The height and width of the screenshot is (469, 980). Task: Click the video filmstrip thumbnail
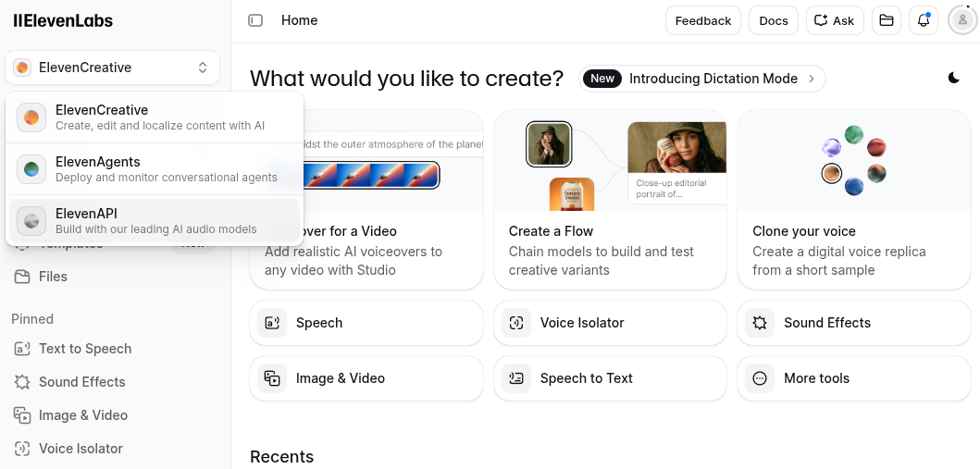[x=371, y=175]
